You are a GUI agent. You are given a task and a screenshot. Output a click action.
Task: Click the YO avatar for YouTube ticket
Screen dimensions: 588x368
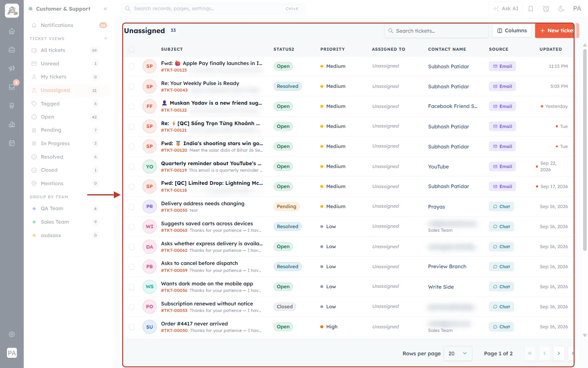pyautogui.click(x=149, y=166)
